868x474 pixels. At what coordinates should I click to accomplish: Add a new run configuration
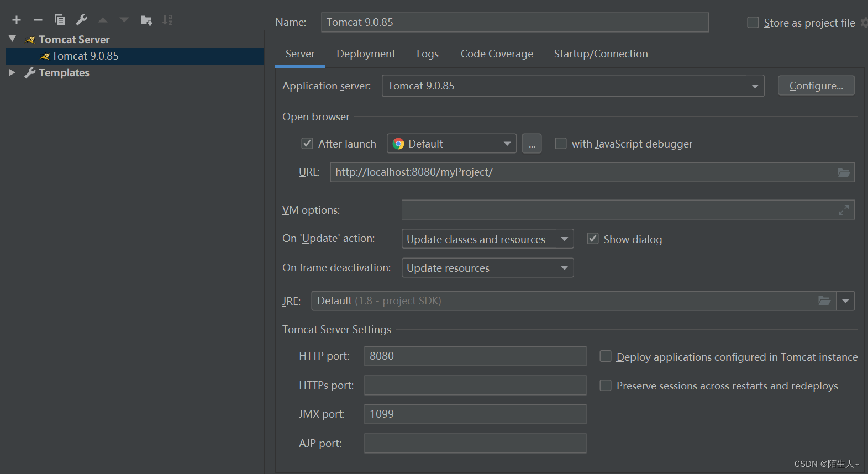[17, 20]
